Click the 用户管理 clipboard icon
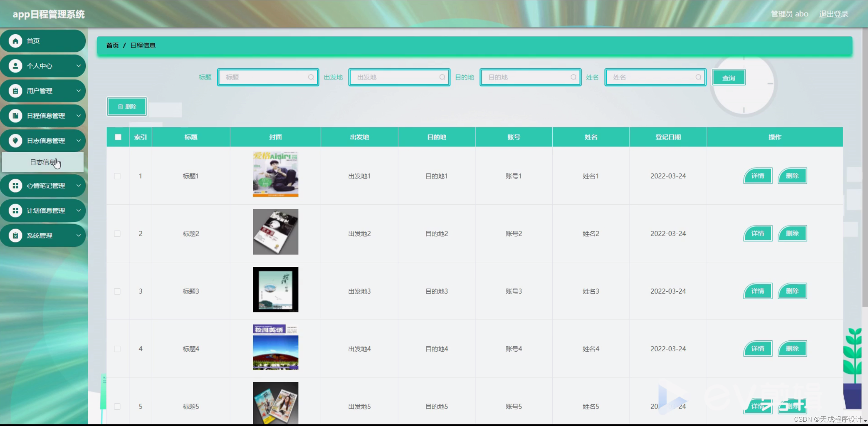Image resolution: width=868 pixels, height=426 pixels. coord(15,91)
